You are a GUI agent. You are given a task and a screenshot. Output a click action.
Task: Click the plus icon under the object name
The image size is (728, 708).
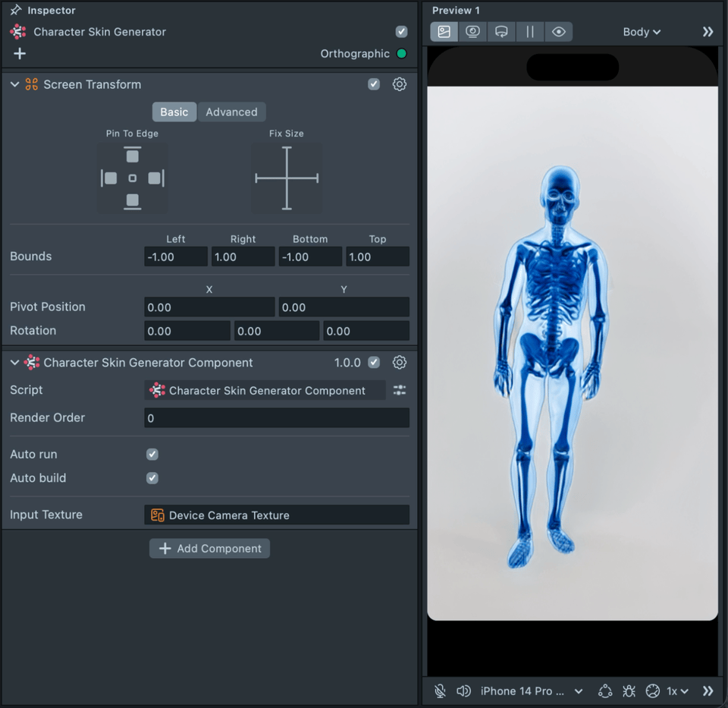coord(20,53)
